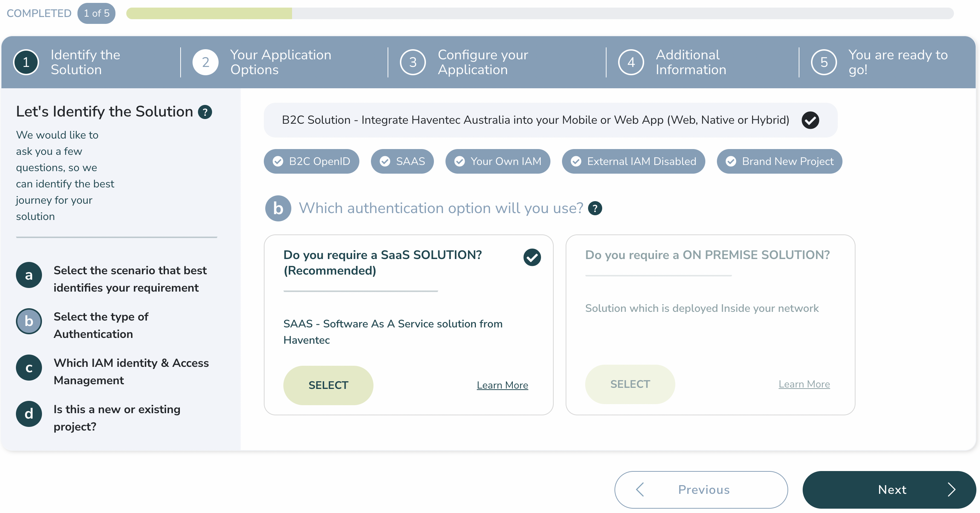Click left chevron on Previous button
This screenshot has height=513, width=980.
[640, 489]
